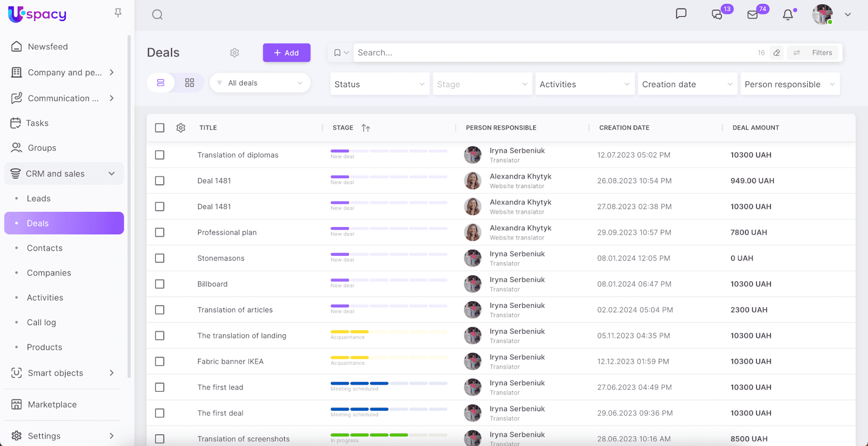The width and height of the screenshot is (868, 446).
Task: Pin the sidebar with the pin icon
Action: click(118, 12)
